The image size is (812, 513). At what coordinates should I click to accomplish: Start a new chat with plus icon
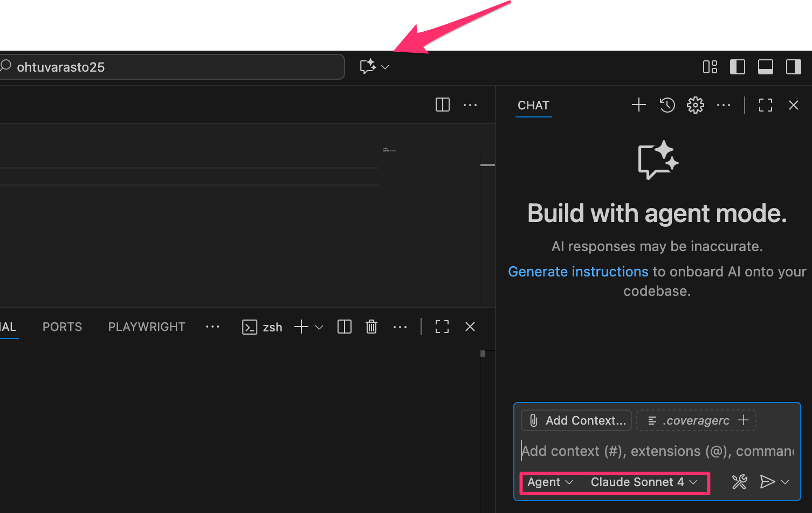[x=638, y=105]
